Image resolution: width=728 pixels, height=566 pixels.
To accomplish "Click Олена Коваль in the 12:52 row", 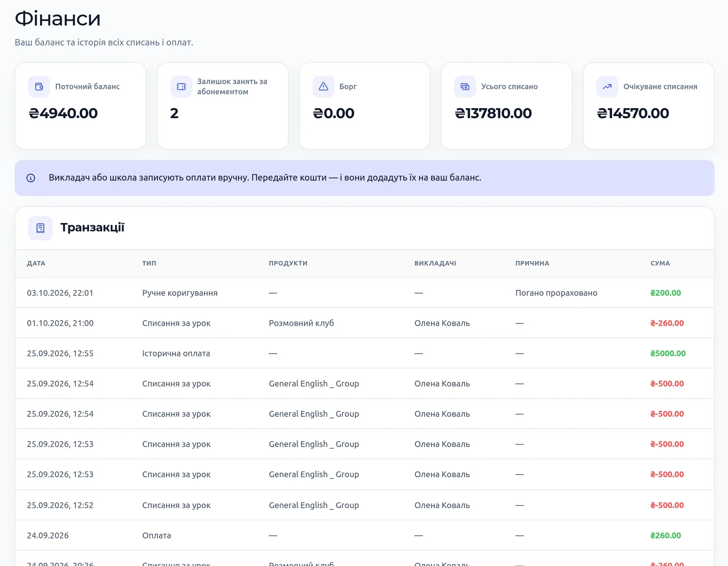I will coord(442,505).
